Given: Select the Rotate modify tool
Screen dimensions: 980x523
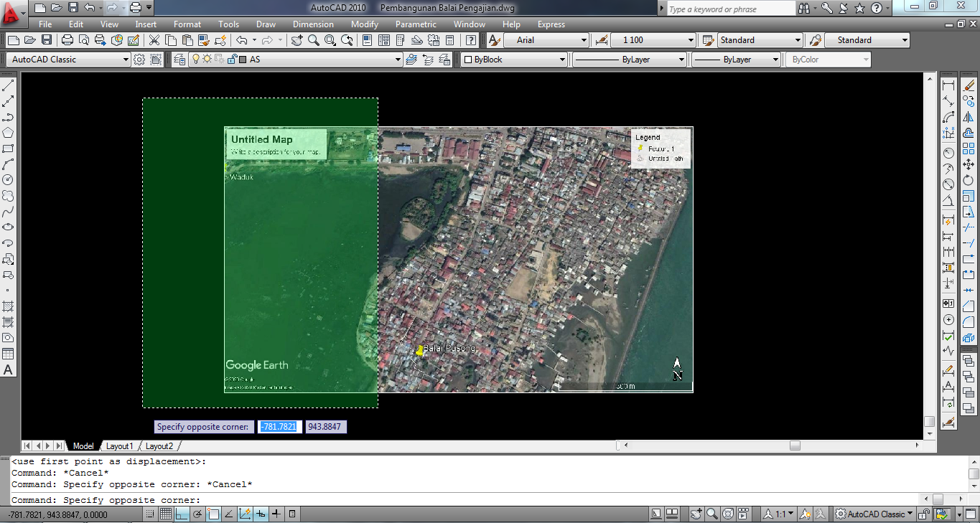Looking at the screenshot, I should pyautogui.click(x=969, y=180).
